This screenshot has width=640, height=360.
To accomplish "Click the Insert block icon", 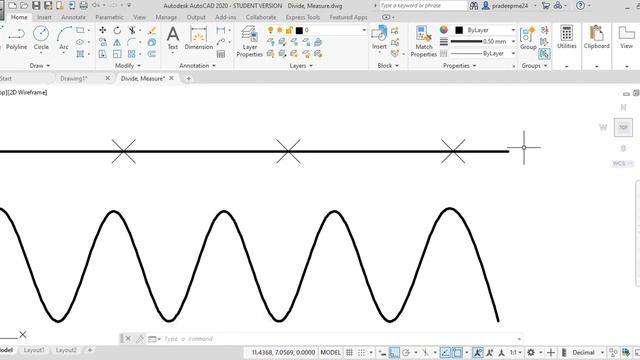I will (379, 37).
